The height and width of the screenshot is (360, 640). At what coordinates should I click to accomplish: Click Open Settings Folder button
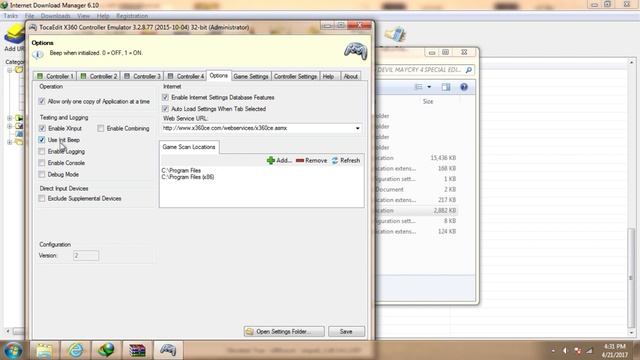pyautogui.click(x=284, y=331)
